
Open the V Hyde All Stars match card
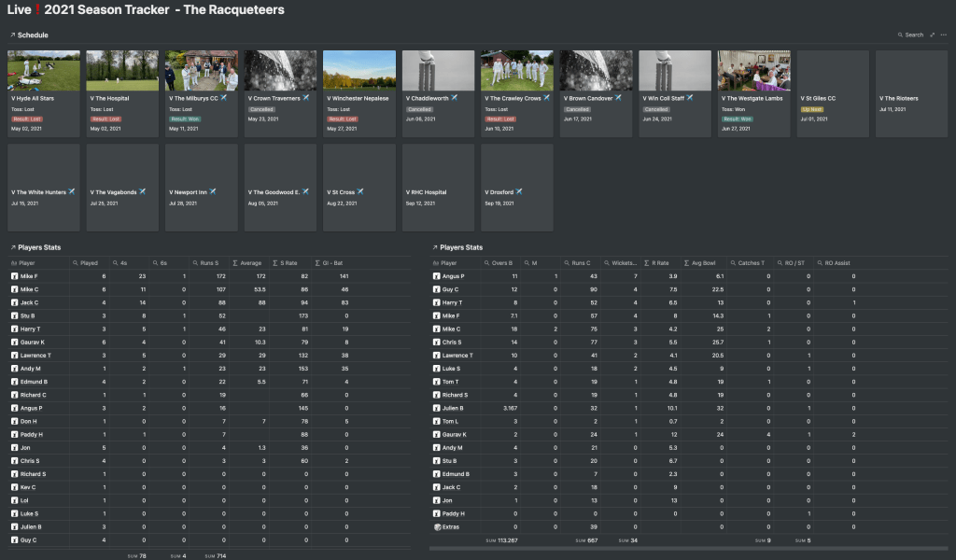pyautogui.click(x=44, y=94)
